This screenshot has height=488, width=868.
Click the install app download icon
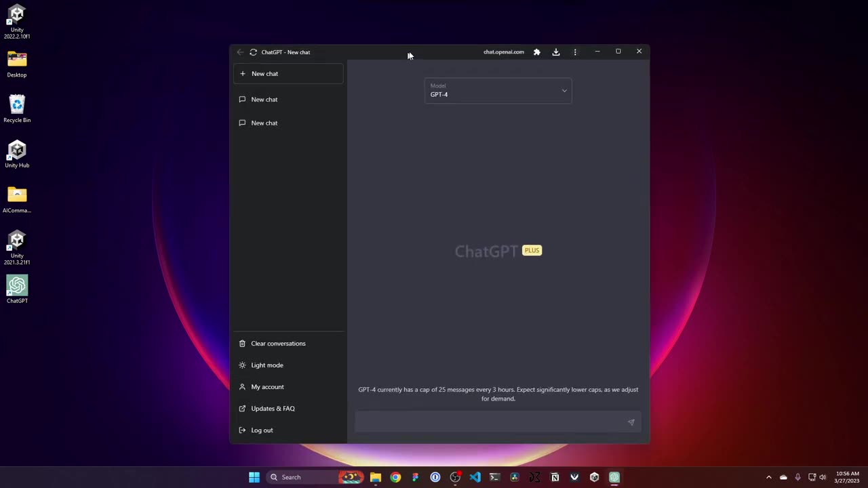click(556, 52)
